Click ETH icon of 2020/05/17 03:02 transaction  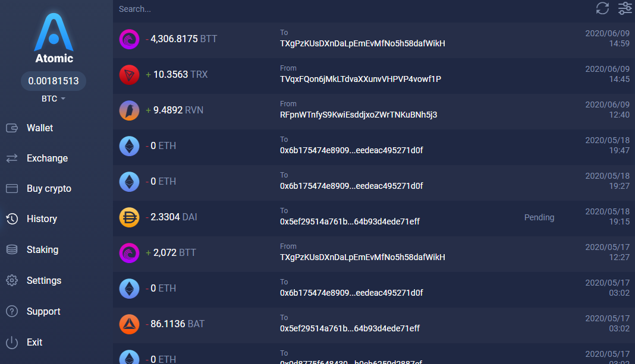(x=129, y=289)
